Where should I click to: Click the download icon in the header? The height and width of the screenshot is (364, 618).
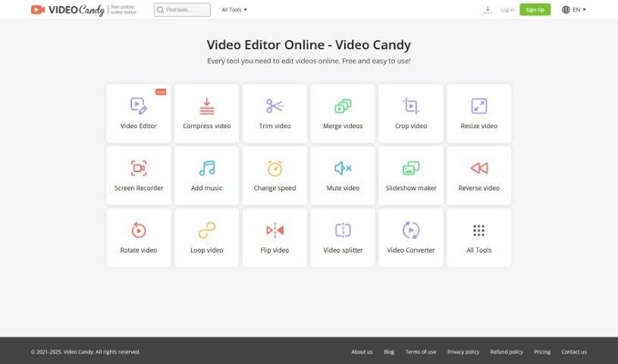point(488,10)
